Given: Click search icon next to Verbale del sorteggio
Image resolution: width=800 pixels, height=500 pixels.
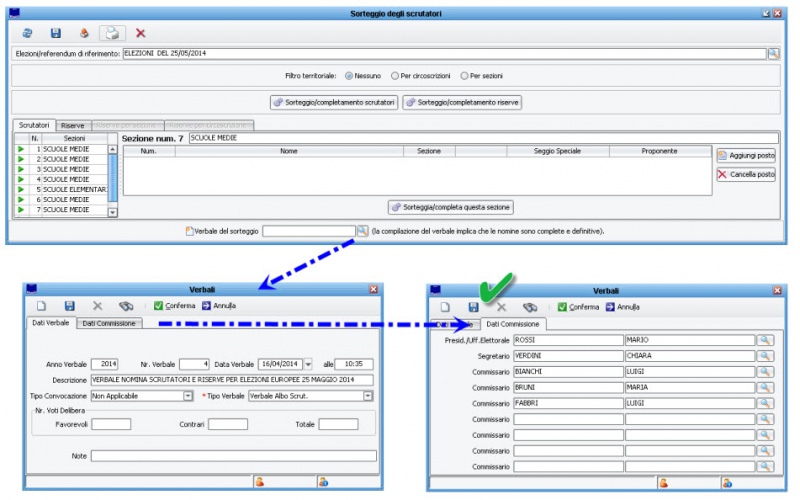Looking at the screenshot, I should (x=362, y=231).
